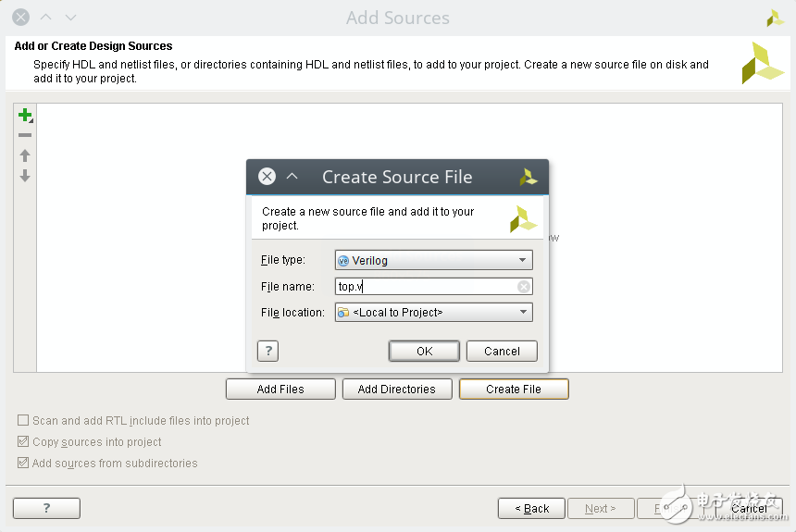The image size is (796, 532).
Task: Click the File name text field
Action: pos(424,287)
